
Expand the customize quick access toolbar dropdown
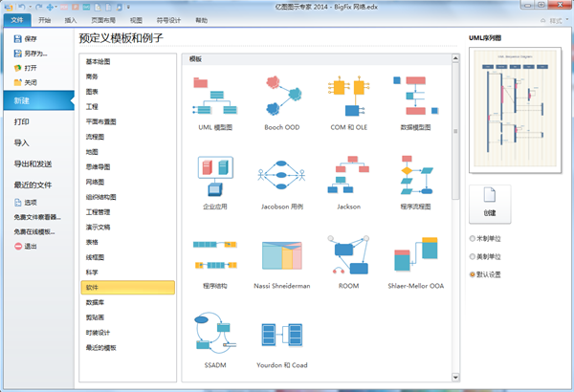(x=128, y=7)
